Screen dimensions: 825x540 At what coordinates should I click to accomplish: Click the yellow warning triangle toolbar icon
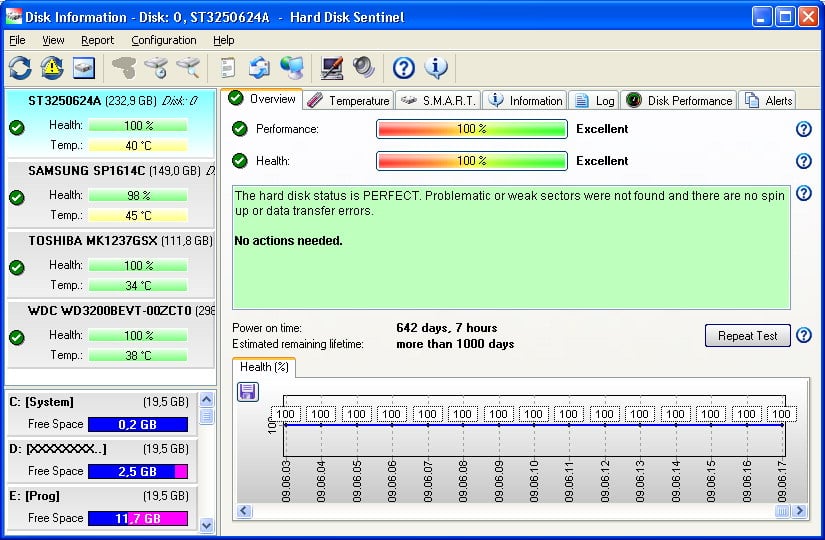pos(52,68)
